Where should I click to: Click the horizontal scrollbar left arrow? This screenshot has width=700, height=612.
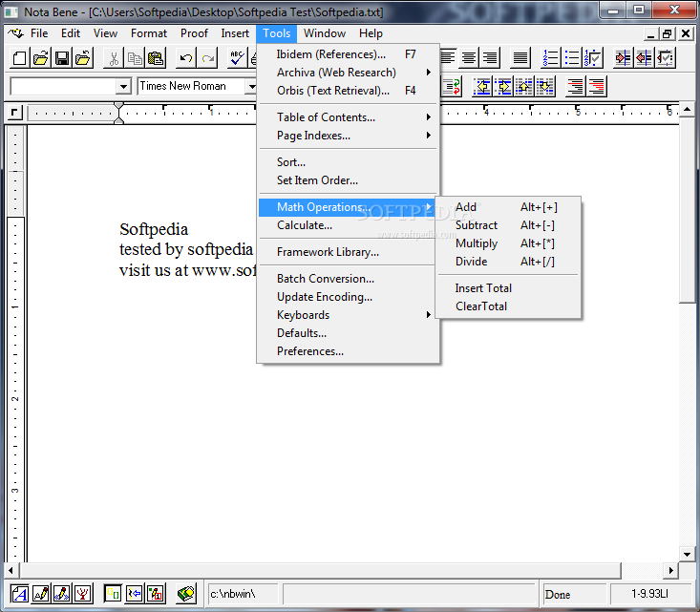click(x=11, y=570)
